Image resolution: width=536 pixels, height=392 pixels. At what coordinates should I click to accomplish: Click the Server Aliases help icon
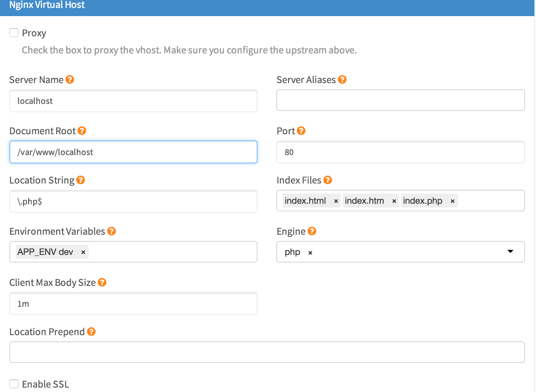tap(342, 80)
